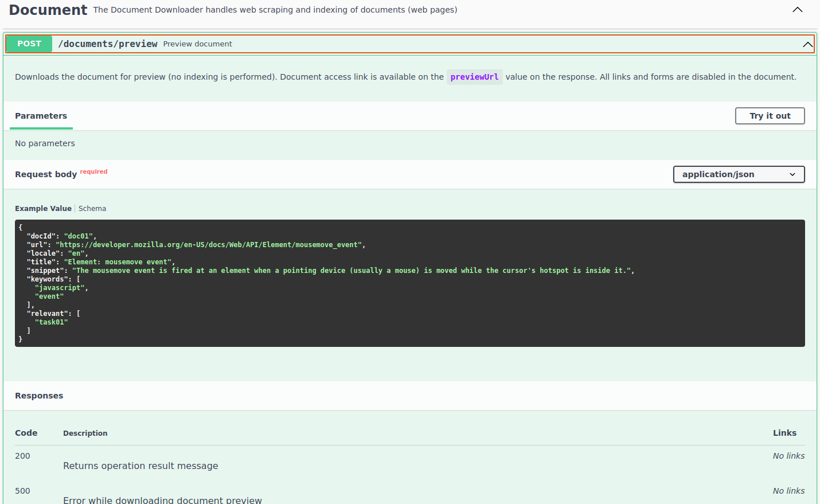Click the Request body label
This screenshot has width=820, height=504.
click(x=46, y=174)
